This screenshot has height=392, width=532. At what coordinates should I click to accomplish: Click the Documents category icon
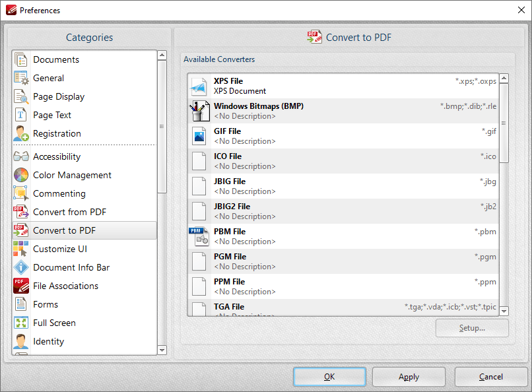pos(21,59)
